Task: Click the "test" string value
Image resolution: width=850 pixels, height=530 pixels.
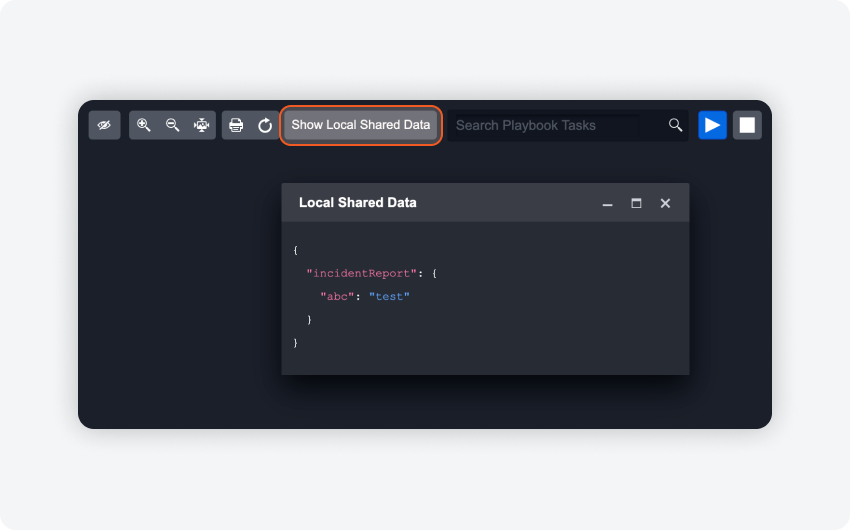Action: click(389, 296)
